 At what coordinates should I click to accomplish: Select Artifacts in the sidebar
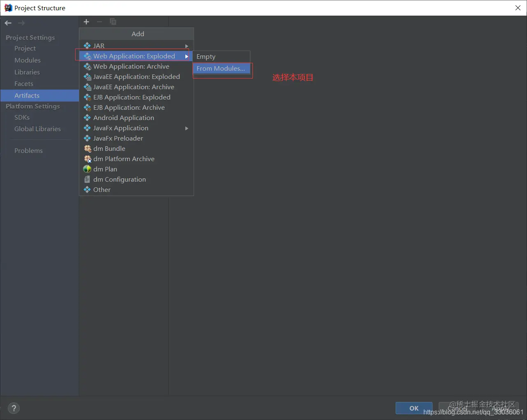tap(39, 96)
